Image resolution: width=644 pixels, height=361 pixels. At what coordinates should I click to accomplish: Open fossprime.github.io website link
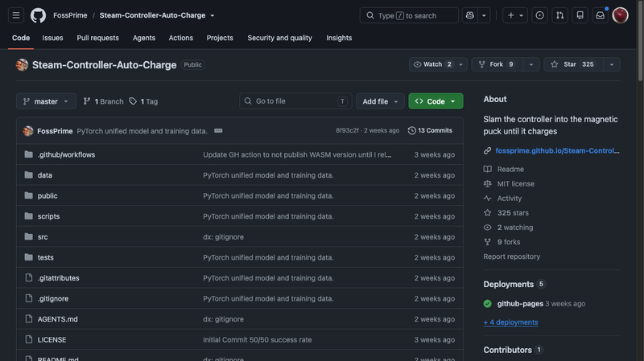coord(557,150)
